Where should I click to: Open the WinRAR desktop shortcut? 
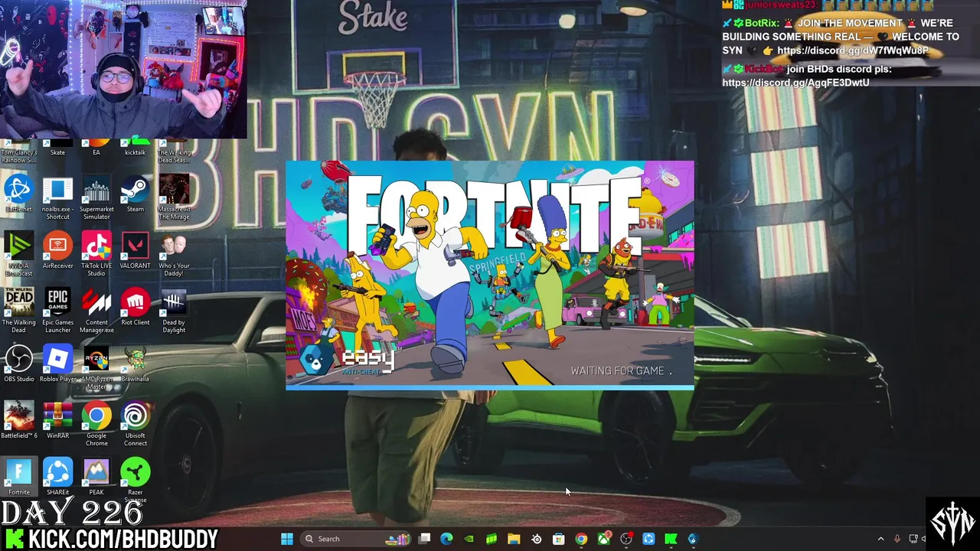(x=57, y=420)
